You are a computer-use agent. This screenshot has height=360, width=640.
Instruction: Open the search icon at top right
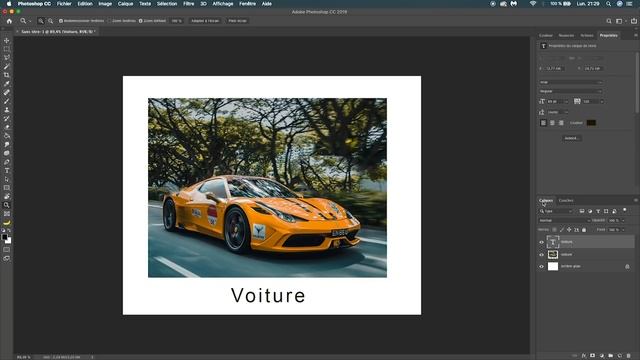coord(609,21)
